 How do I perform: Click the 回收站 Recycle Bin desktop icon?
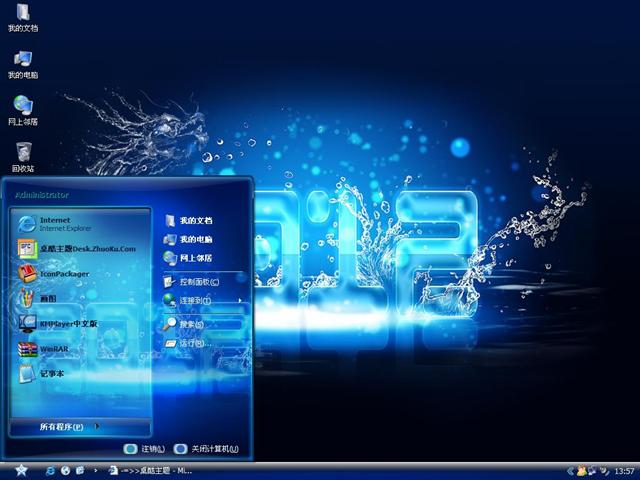(22, 155)
